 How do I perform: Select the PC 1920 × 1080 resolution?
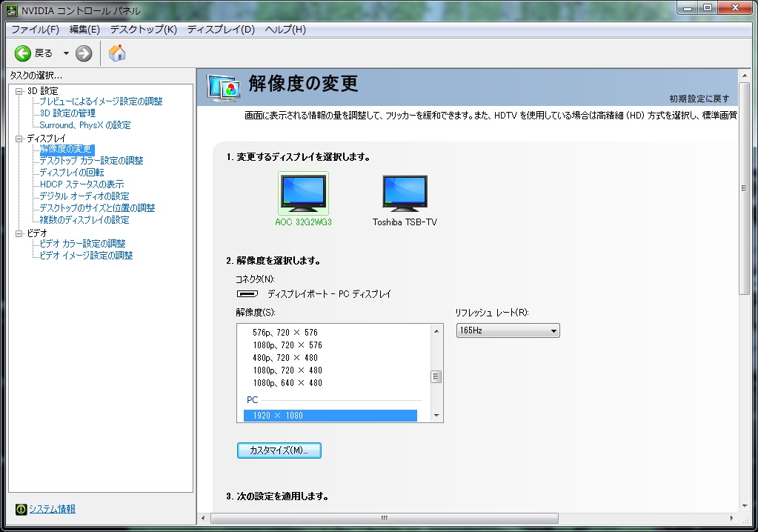point(330,416)
